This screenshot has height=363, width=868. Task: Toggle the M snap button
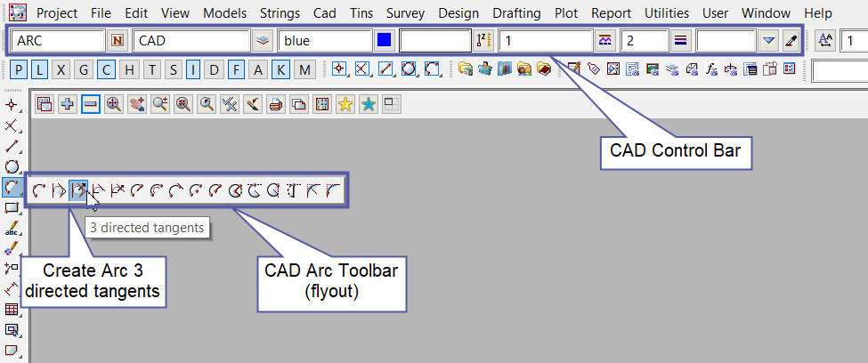(304, 69)
